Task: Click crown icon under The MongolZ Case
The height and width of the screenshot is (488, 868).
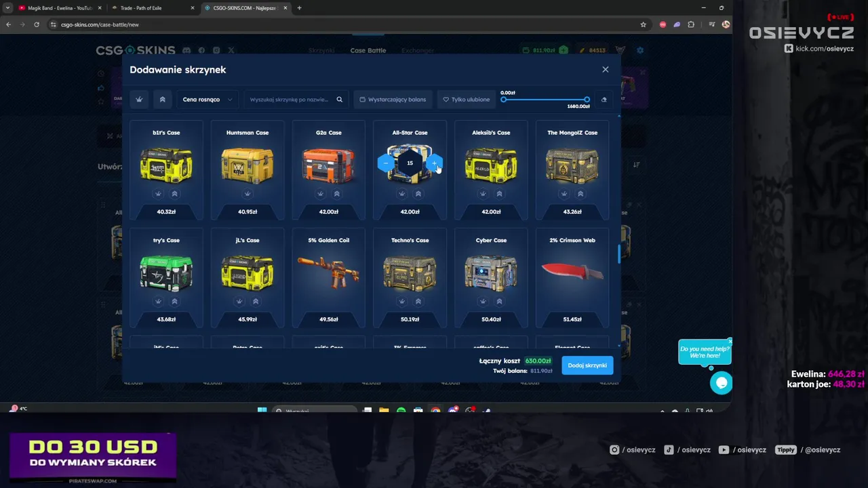Action: (x=564, y=194)
